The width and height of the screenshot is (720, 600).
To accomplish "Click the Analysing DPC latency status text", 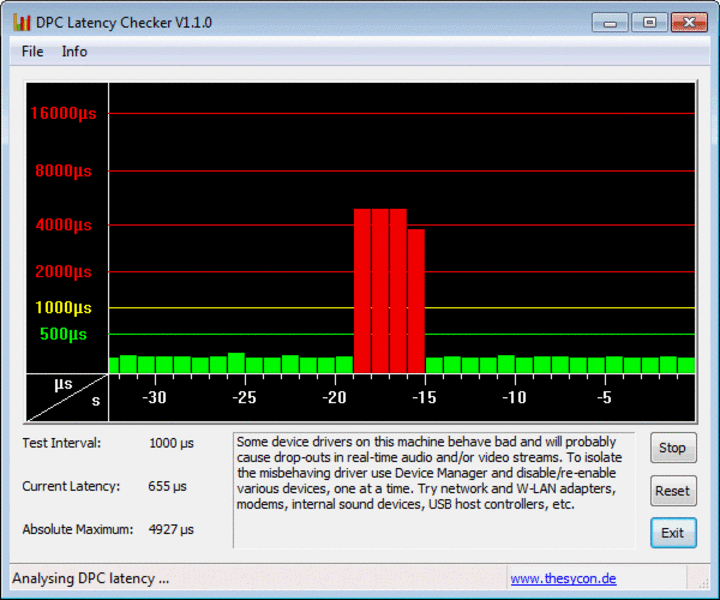I will pos(90,578).
